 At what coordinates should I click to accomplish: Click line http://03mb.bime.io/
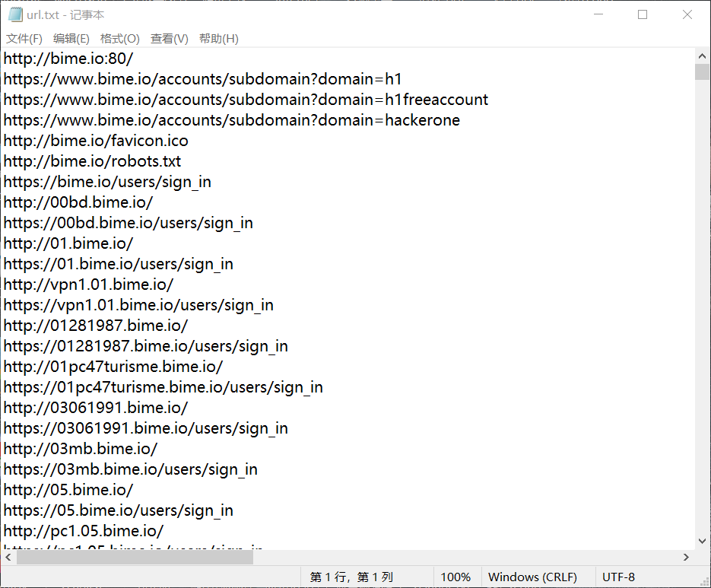[x=81, y=449]
